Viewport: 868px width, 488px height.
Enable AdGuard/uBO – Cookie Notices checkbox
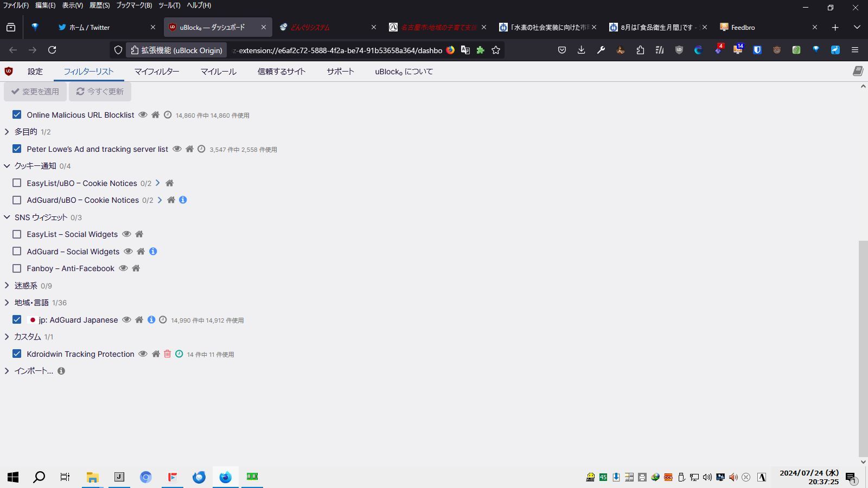(17, 200)
